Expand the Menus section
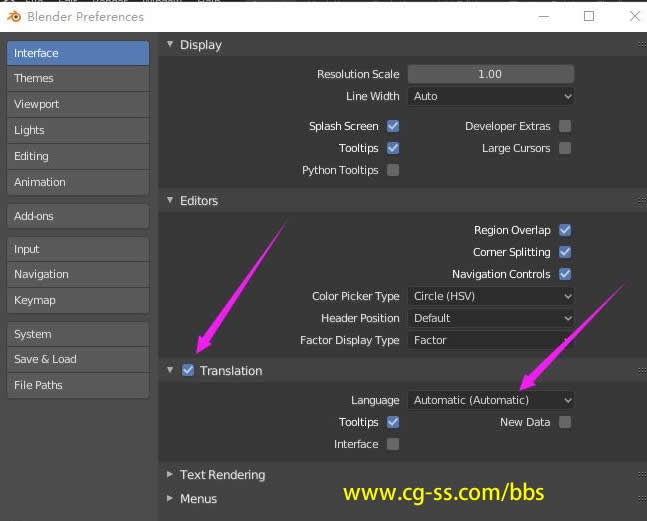The height and width of the screenshot is (521, 647). pos(197,499)
